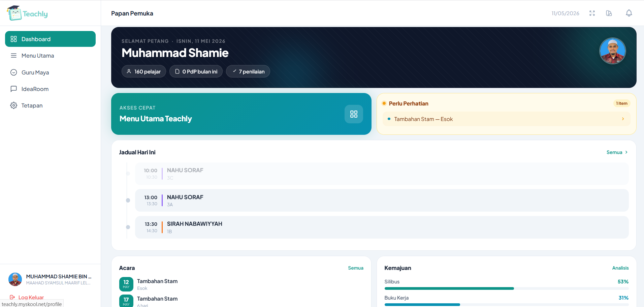This screenshot has width=644, height=307.
Task: Click the Silibus 53% value
Action: point(623,282)
